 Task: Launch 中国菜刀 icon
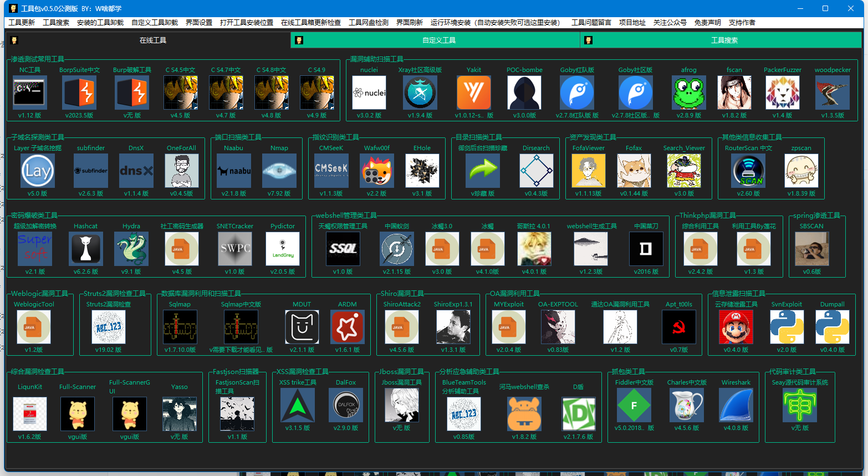646,249
